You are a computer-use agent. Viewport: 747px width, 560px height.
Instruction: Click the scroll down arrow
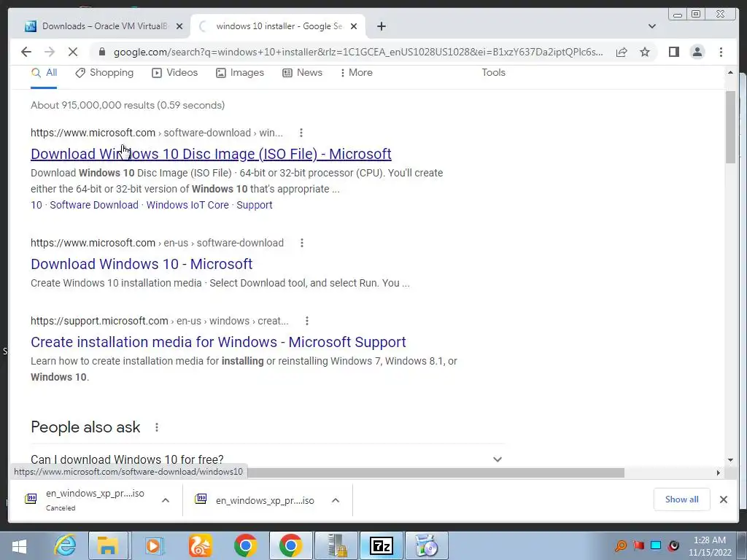730,460
